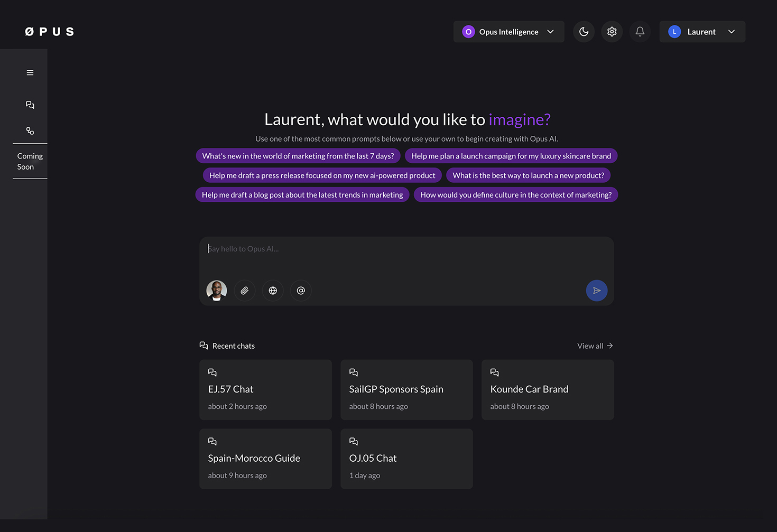Select blog post latest trends prompt
777x532 pixels.
click(x=302, y=195)
